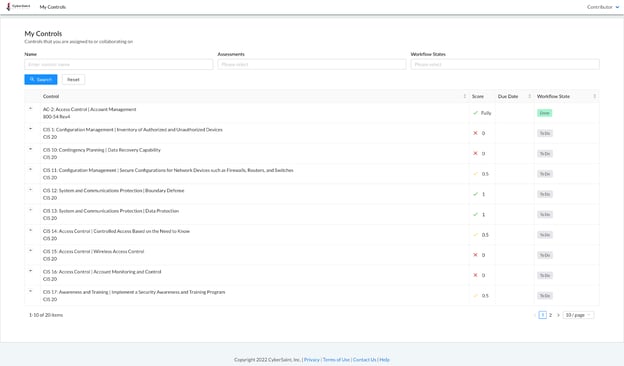Screen dimensions: 624x366
Task: Click the control Name input field
Action: (x=119, y=64)
